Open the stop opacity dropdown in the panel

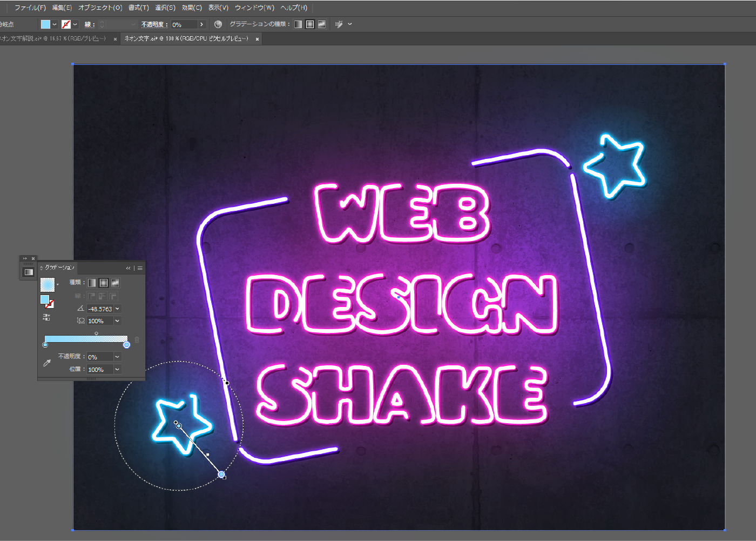tap(117, 357)
